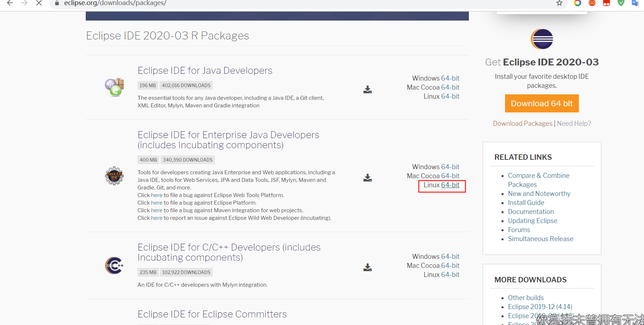
Task: Open the Documentation link
Action: tap(531, 212)
